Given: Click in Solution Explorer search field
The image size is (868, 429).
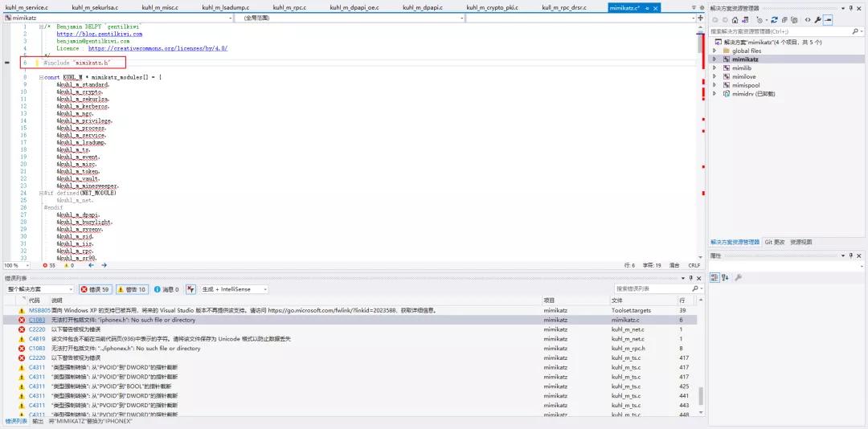Looking at the screenshot, I should [780, 31].
